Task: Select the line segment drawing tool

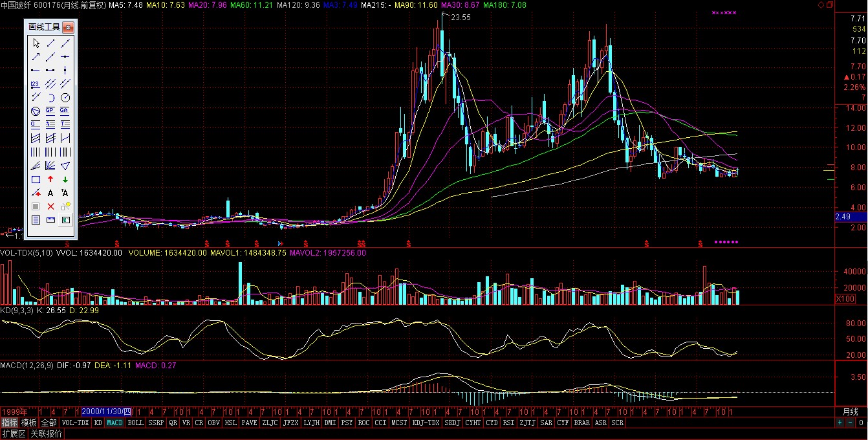Action: pos(50,43)
